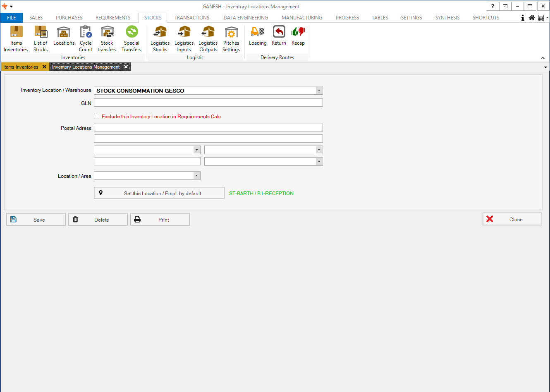Open Items Inventories from the ribbon
The image size is (550, 392).
[x=16, y=39]
